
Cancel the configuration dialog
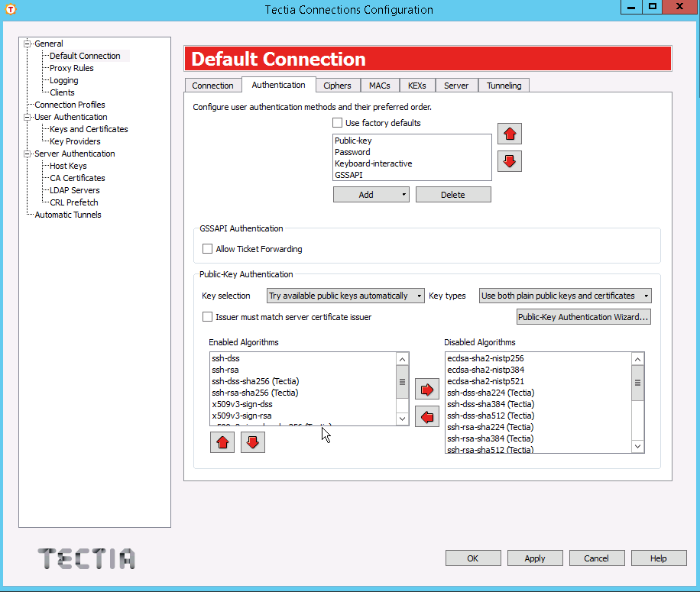pyautogui.click(x=596, y=558)
